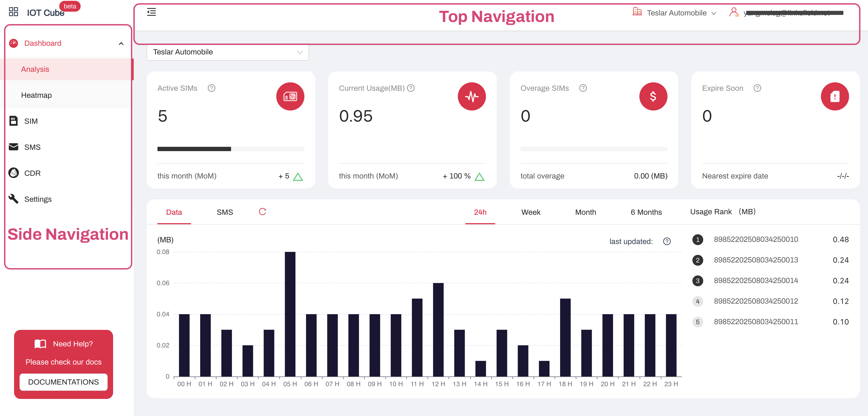The width and height of the screenshot is (868, 416).
Task: Collapse the Dashboard menu chevron
Action: pyautogui.click(x=121, y=44)
